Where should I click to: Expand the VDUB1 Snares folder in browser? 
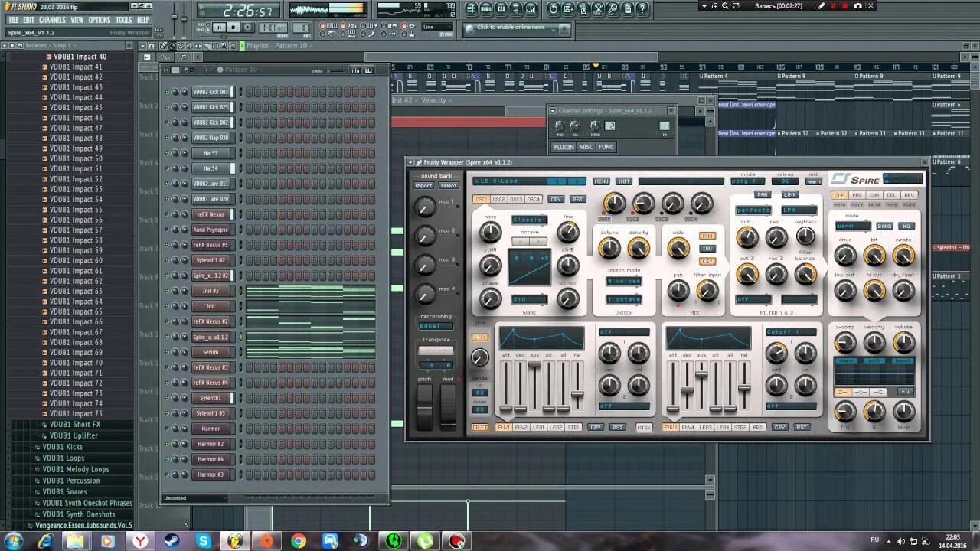pyautogui.click(x=64, y=492)
